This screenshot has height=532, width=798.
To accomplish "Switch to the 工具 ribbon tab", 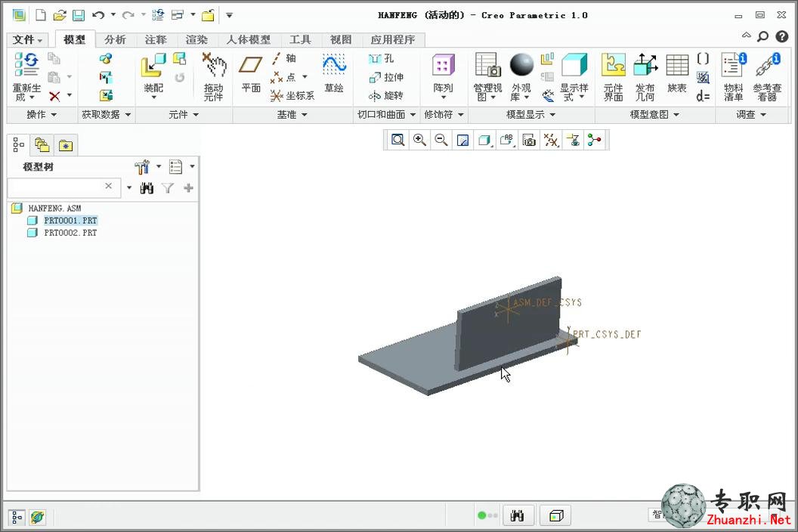I will [300, 40].
